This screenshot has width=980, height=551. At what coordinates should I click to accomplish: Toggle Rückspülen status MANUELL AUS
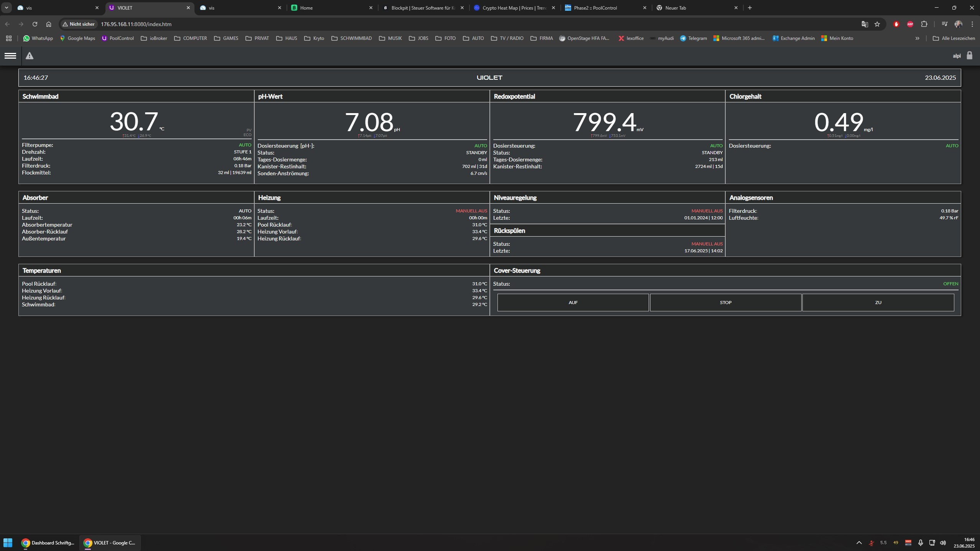click(x=707, y=244)
